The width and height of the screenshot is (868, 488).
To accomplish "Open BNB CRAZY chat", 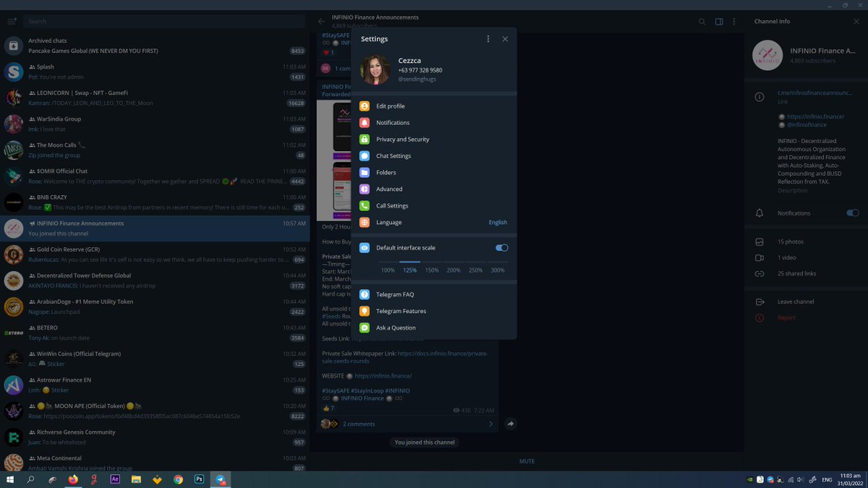I will 155,202.
